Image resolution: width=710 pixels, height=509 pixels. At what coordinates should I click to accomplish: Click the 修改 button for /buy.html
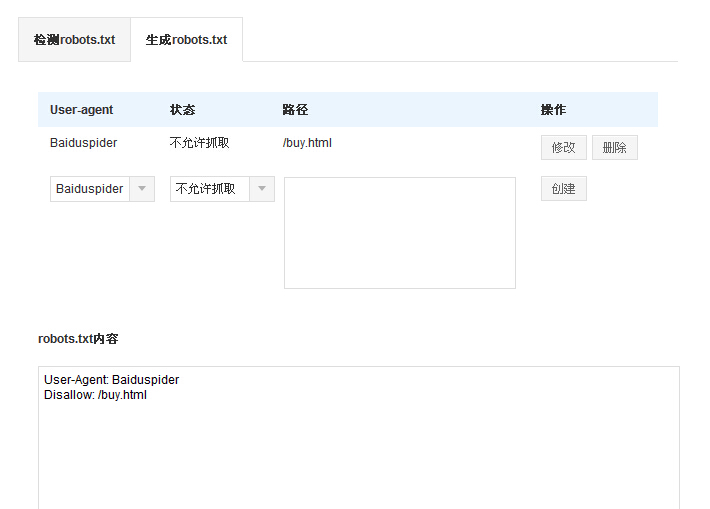[564, 148]
